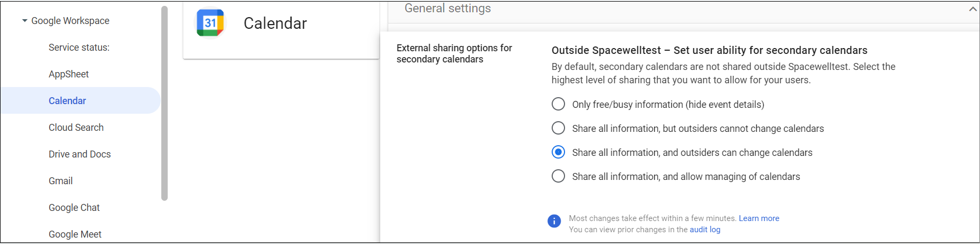The width and height of the screenshot is (980, 244).
Task: Open Drive and Docs in sidebar
Action: tap(80, 154)
